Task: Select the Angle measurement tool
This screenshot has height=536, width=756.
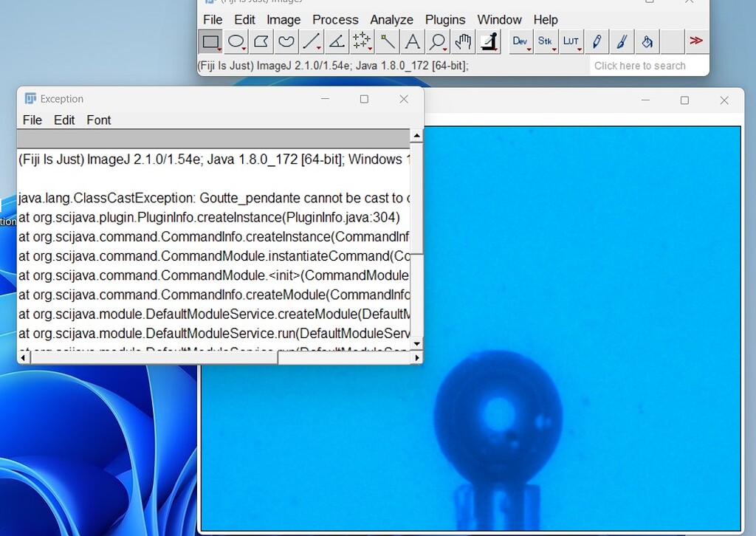Action: (336, 41)
